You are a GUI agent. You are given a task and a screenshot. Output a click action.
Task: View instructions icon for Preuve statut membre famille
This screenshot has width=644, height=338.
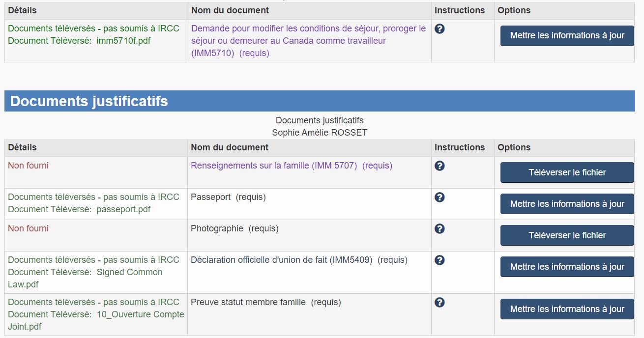(x=440, y=303)
